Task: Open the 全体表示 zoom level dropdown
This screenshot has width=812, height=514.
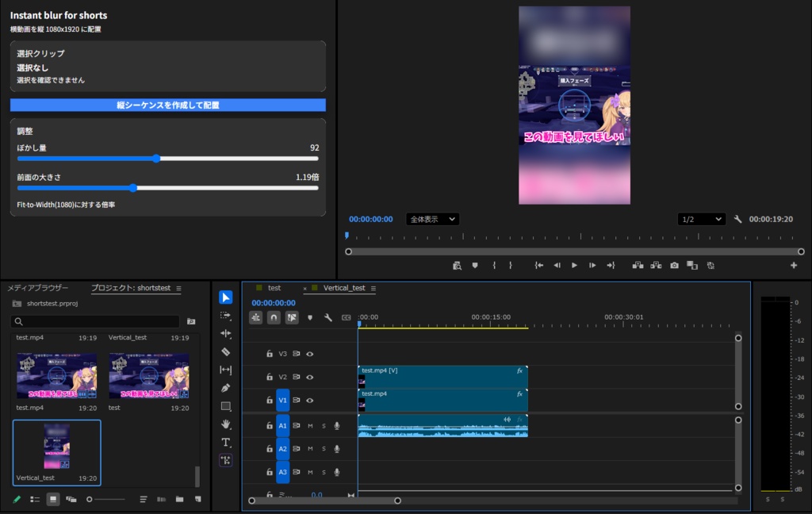Action: pos(432,219)
